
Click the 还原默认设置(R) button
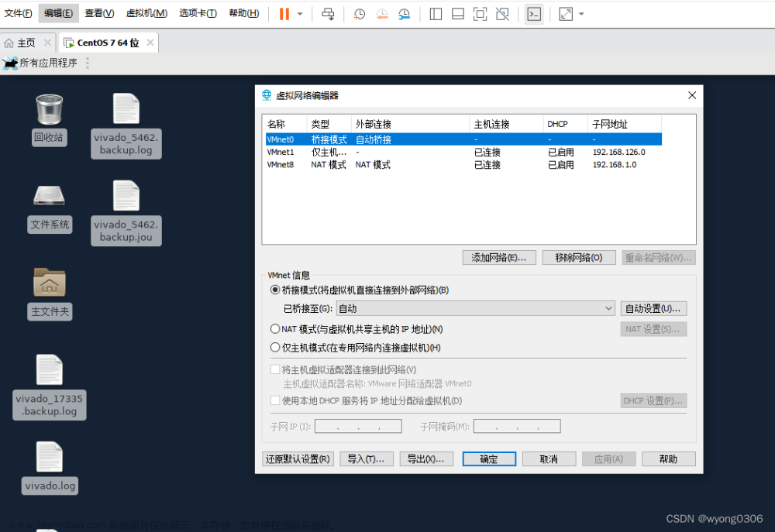298,459
